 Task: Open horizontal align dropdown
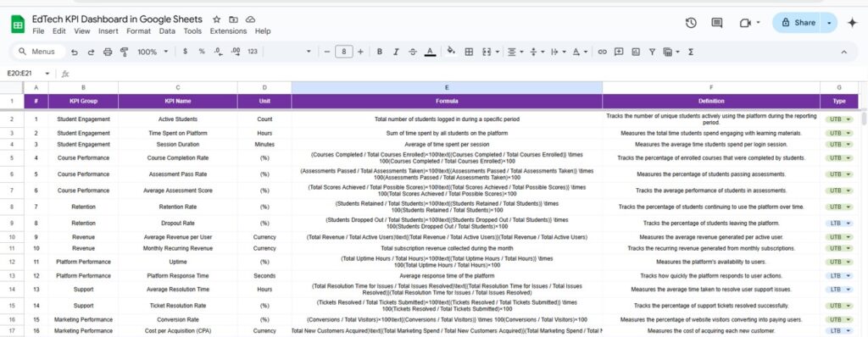(x=515, y=52)
